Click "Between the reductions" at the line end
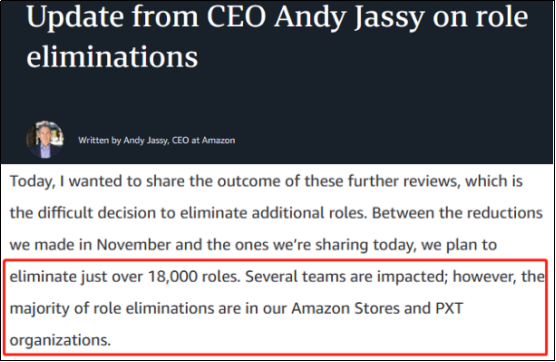 (457, 213)
